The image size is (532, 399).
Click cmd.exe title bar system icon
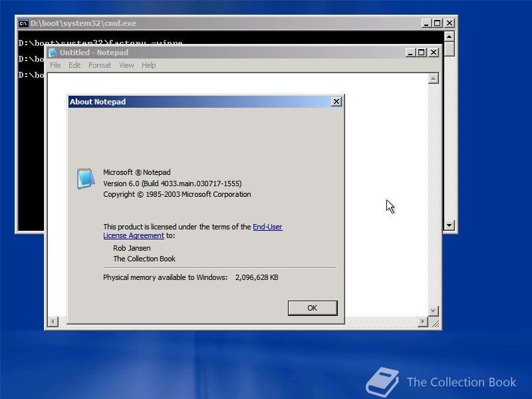point(23,23)
